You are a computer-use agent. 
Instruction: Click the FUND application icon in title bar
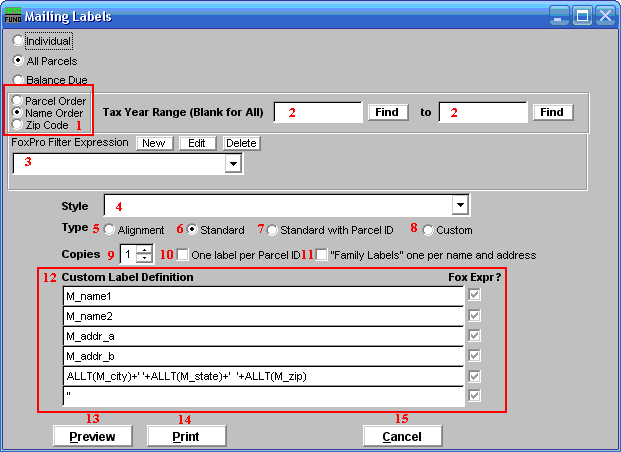[14, 16]
